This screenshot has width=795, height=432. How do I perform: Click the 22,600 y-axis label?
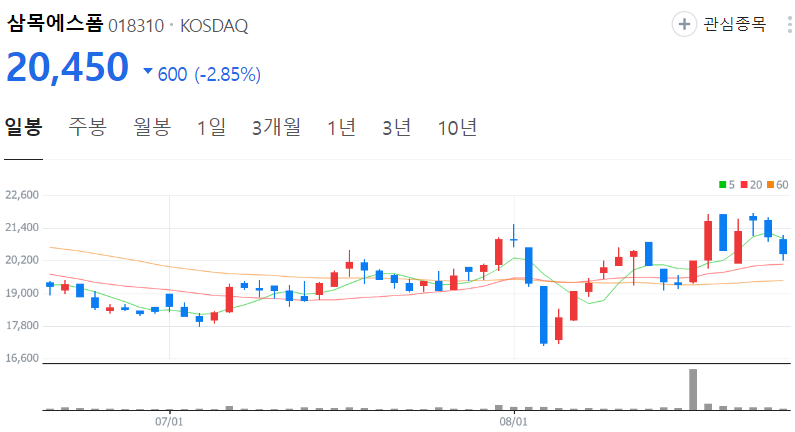[22, 195]
